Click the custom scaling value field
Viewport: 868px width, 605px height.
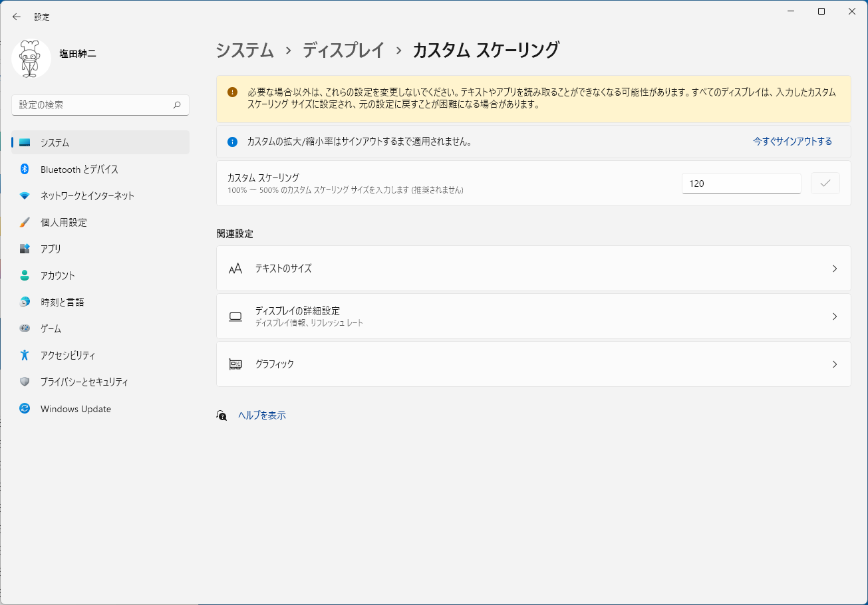point(741,183)
